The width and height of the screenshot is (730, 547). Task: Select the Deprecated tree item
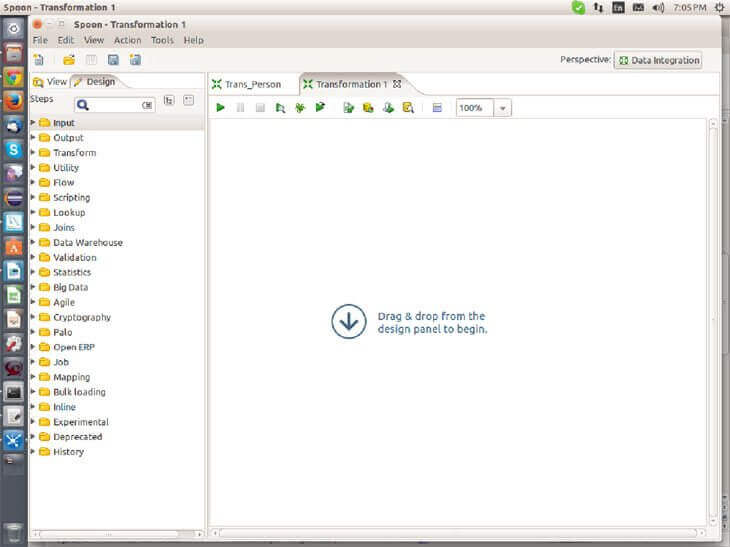click(77, 437)
